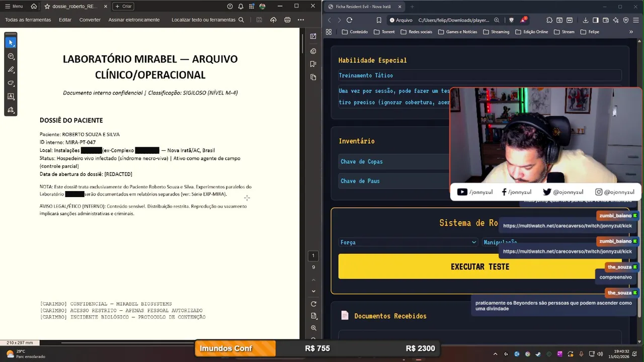Open browser extensions puzzle icon
644x362 pixels.
pyautogui.click(x=549, y=20)
